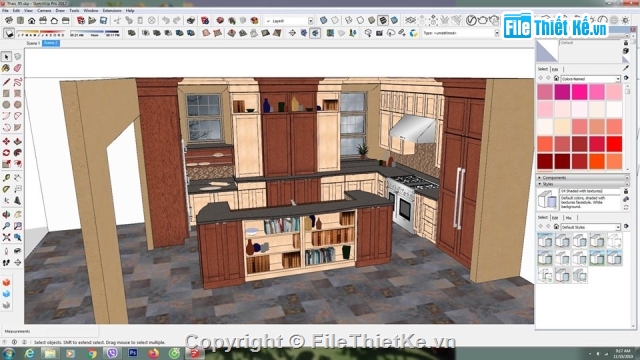Screen dimensions: 640x360
Task: Open the Camera menu
Action: [44, 11]
